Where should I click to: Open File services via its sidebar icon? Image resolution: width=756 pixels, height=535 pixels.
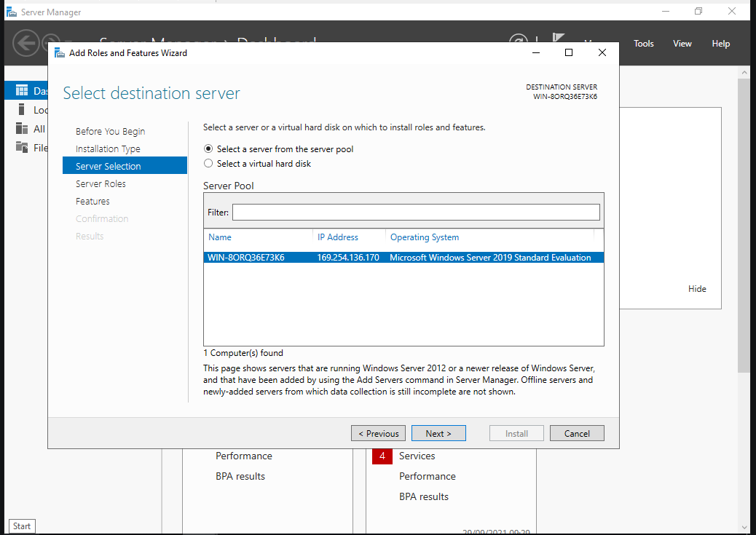22,147
